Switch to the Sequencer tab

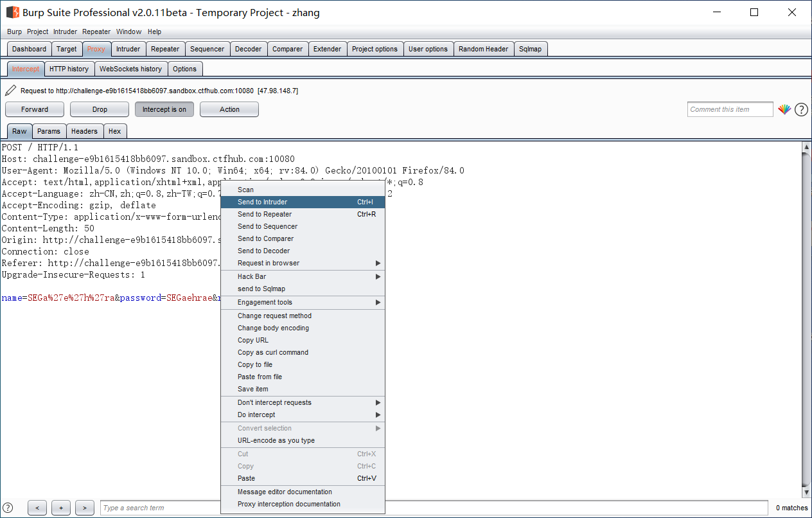point(207,49)
